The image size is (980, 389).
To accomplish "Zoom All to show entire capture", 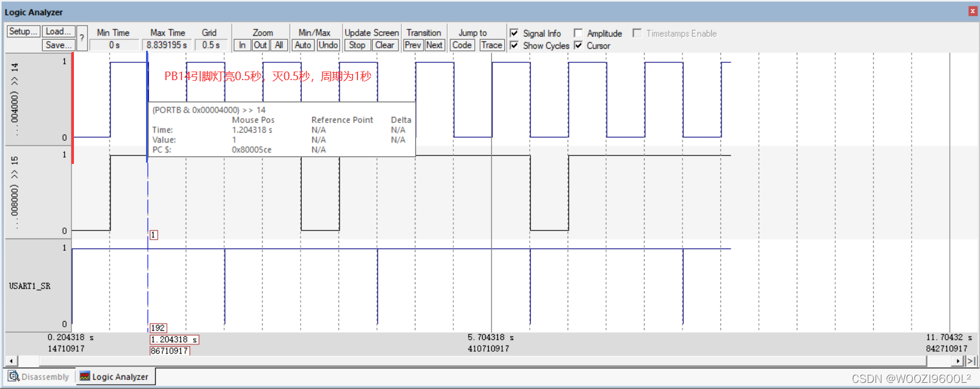I will (x=279, y=45).
